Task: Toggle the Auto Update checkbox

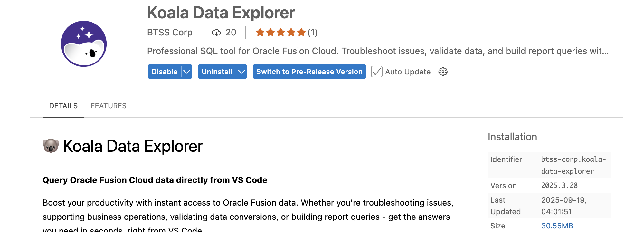Action: 376,72
